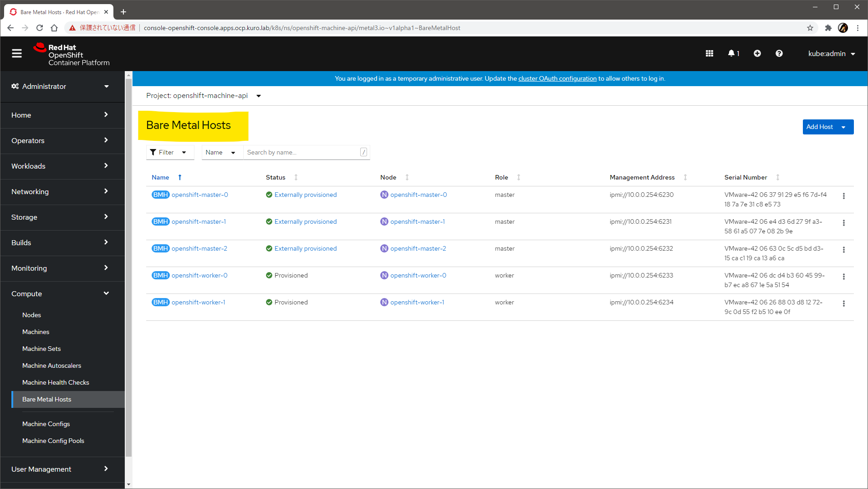Open the navigation hamburger menu

pos(17,53)
